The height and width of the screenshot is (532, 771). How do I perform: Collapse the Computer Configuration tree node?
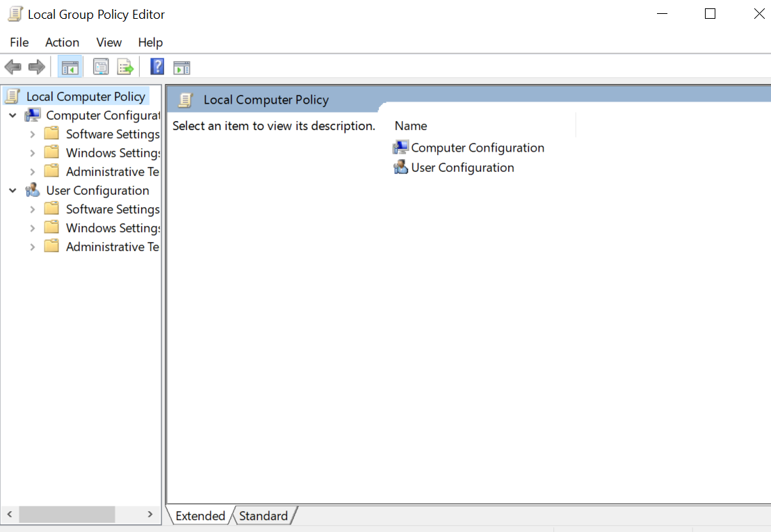click(13, 115)
